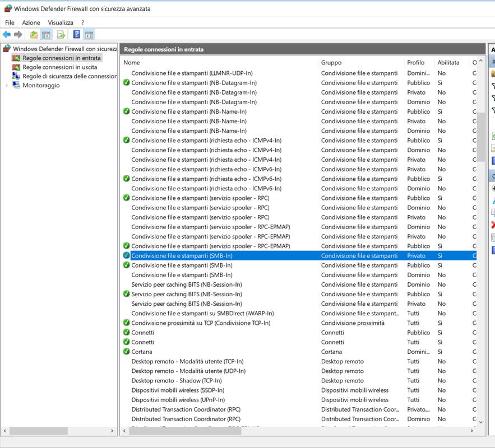This screenshot has width=495, height=448.
Task: Select Condivisione file e stampanti su SMBDirect (iWARP-In)
Action: pyautogui.click(x=203, y=314)
